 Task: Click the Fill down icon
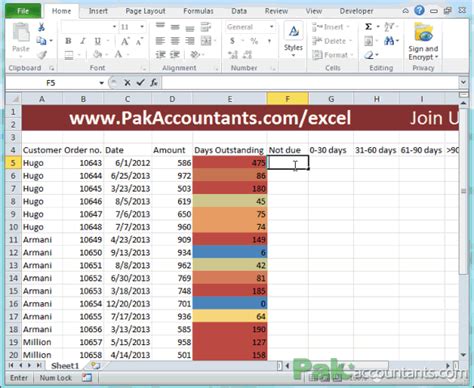[369, 41]
